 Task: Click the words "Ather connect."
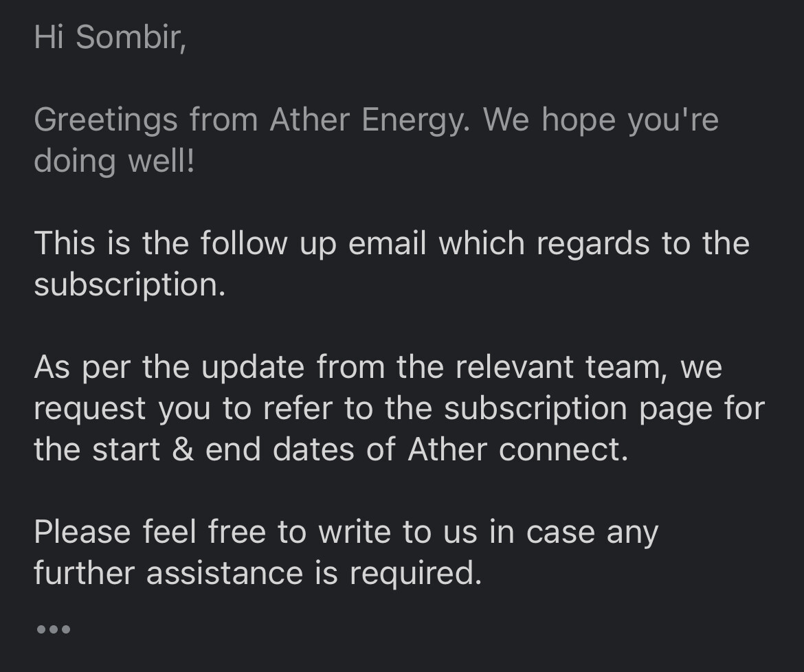[518, 449]
